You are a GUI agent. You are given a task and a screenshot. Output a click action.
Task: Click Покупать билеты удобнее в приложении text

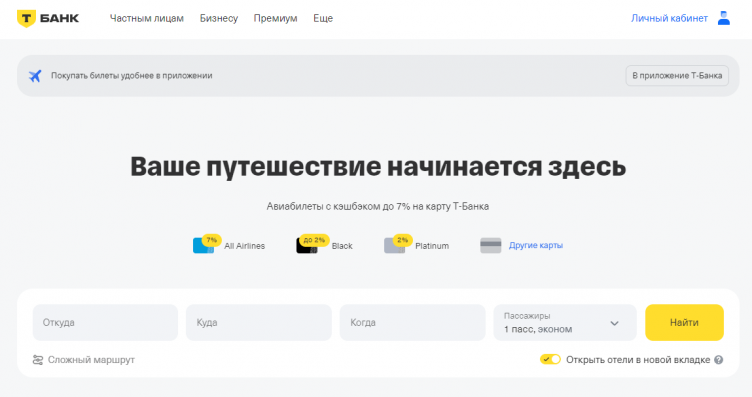(x=131, y=76)
